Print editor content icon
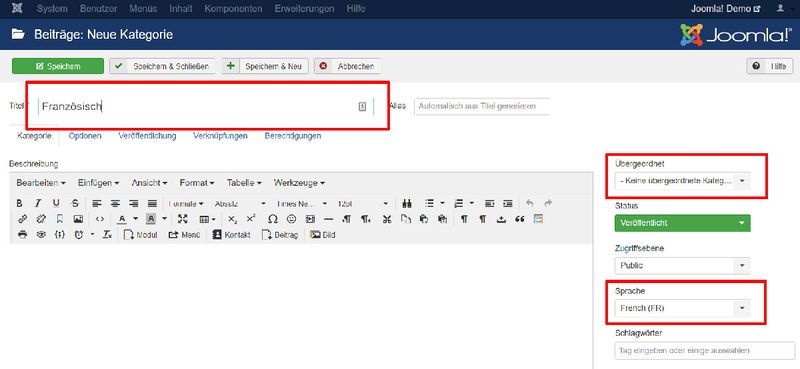The image size is (800, 369). point(22,235)
